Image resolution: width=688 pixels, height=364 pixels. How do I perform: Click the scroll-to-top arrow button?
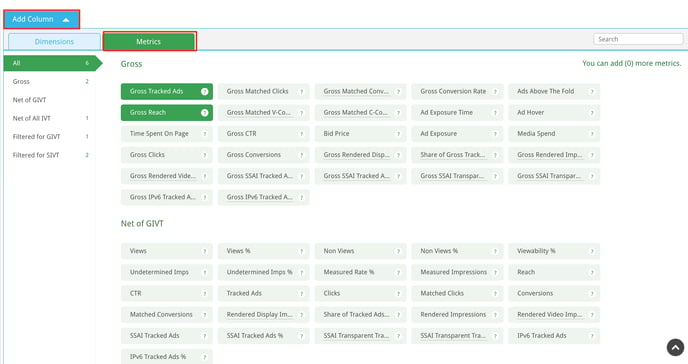[x=675, y=347]
